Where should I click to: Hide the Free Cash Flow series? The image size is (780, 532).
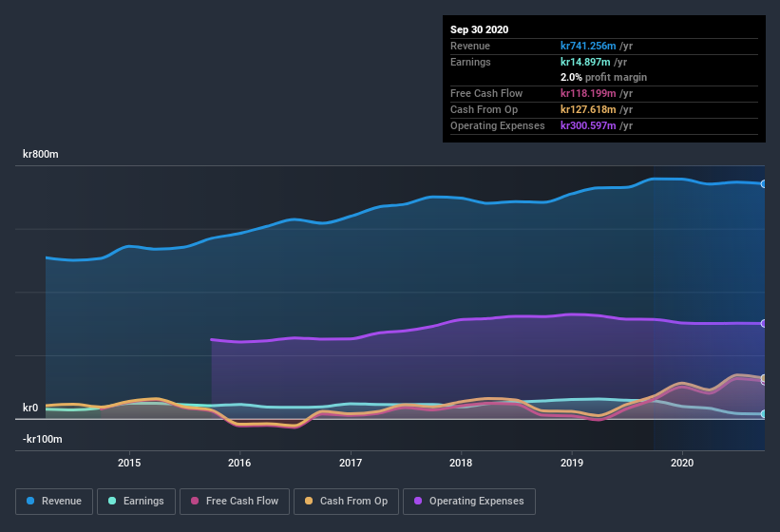[x=235, y=501]
